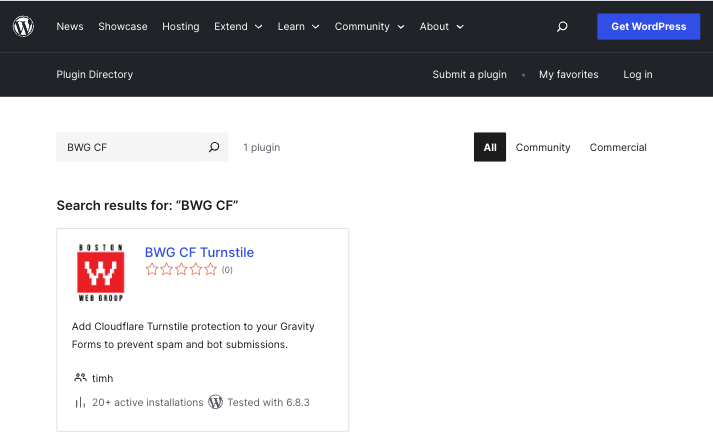Viewport: 713px width, 442px height.
Task: Click the contributors people icon beside timh
Action: tap(80, 378)
